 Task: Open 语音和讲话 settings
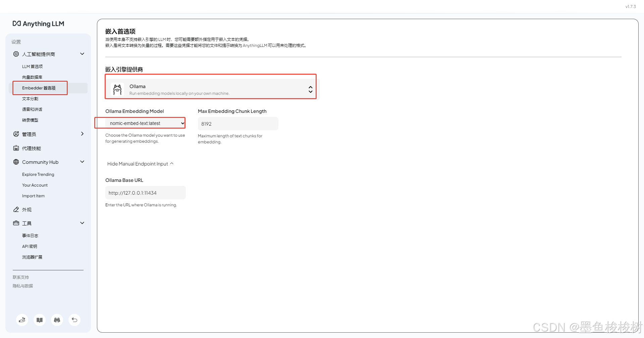(x=32, y=109)
